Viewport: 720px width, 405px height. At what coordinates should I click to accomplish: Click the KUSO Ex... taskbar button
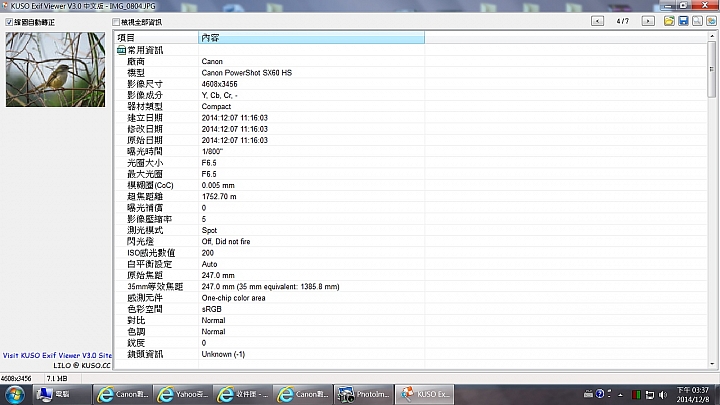point(424,394)
